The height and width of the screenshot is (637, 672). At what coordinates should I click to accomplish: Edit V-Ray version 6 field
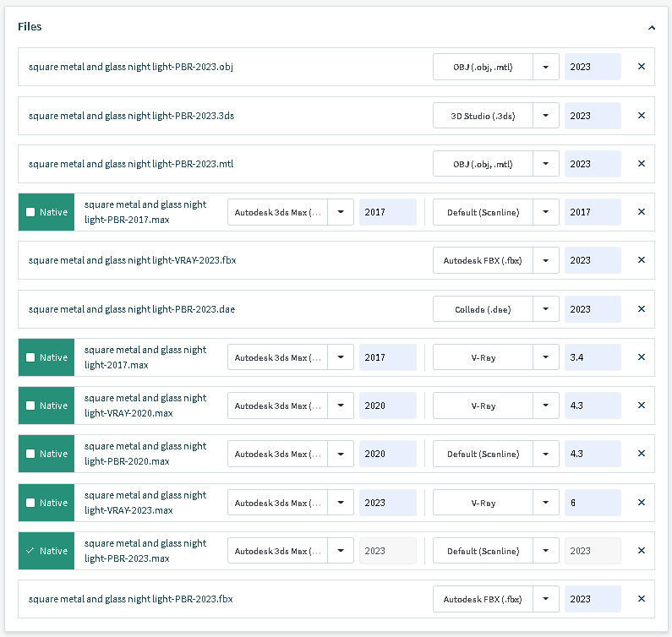pyautogui.click(x=593, y=503)
